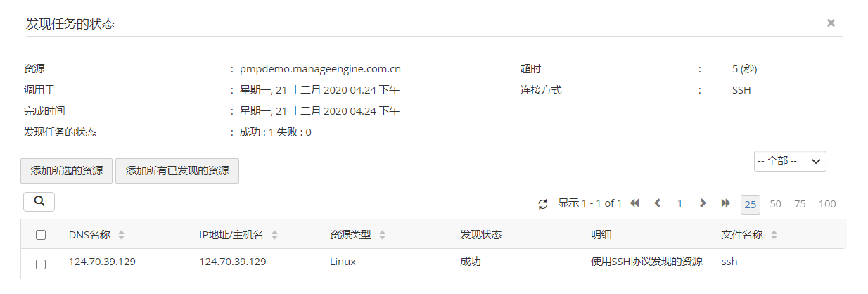
Task: Jump to last page of results
Action: 726,203
